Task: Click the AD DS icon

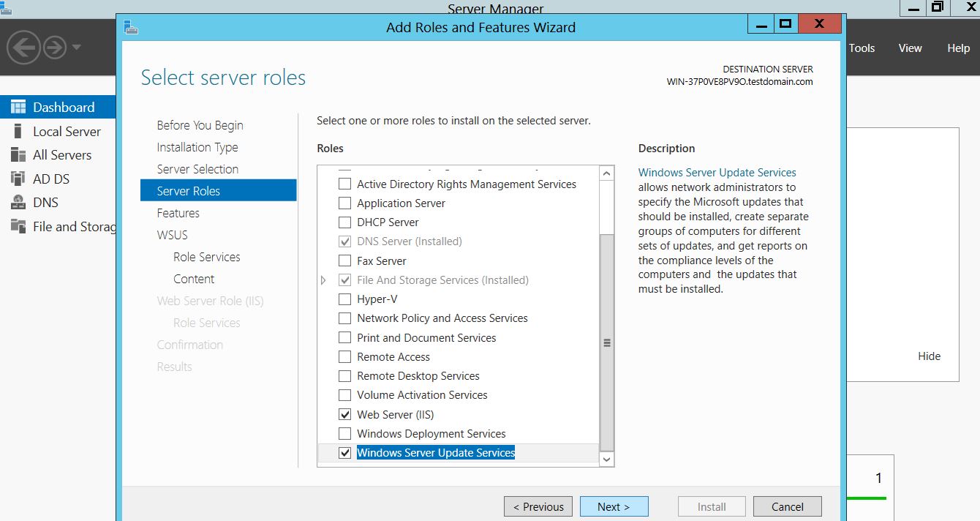Action: click(x=18, y=179)
